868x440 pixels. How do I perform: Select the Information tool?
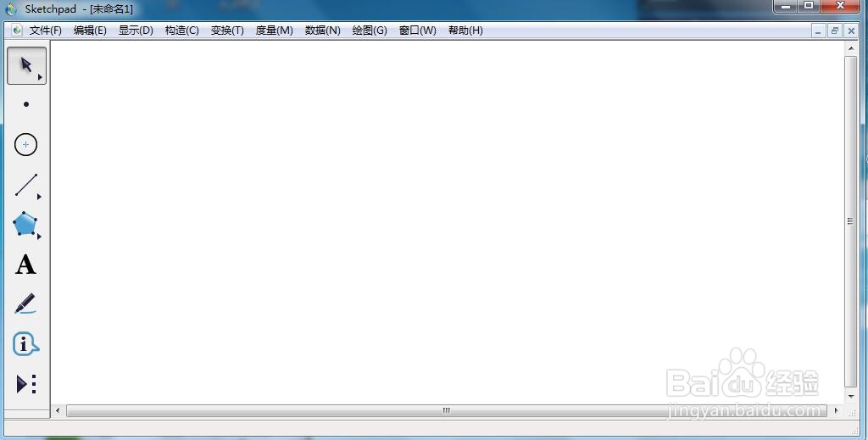[25, 343]
